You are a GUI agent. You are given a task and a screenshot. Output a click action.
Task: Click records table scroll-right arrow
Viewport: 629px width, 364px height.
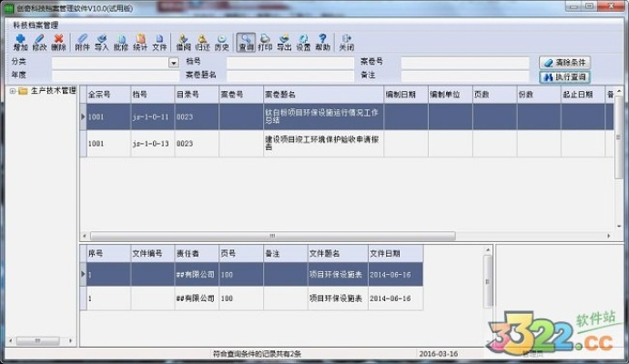609,236
